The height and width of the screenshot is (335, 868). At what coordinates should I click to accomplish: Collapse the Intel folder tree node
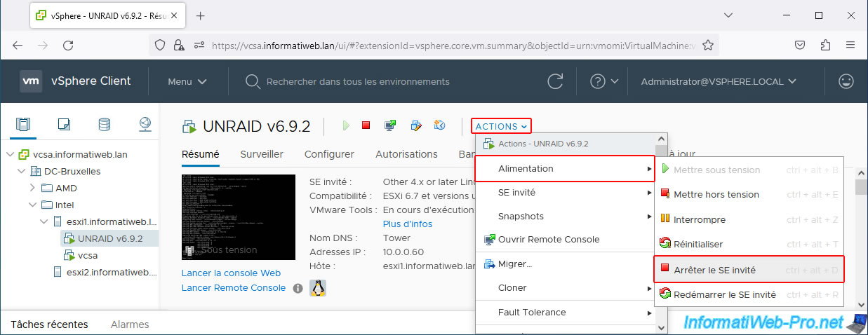[x=32, y=205]
